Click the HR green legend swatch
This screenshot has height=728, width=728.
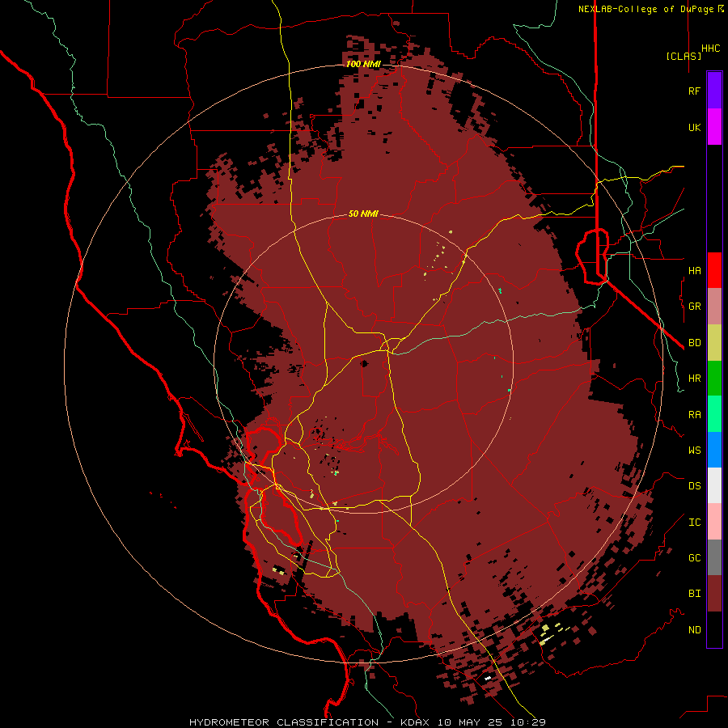[x=714, y=379]
